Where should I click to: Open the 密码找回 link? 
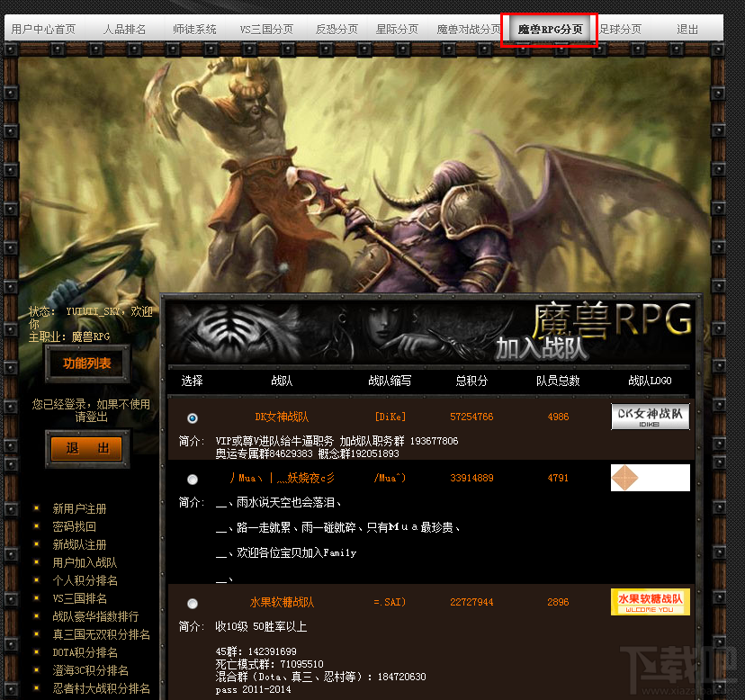click(x=74, y=526)
